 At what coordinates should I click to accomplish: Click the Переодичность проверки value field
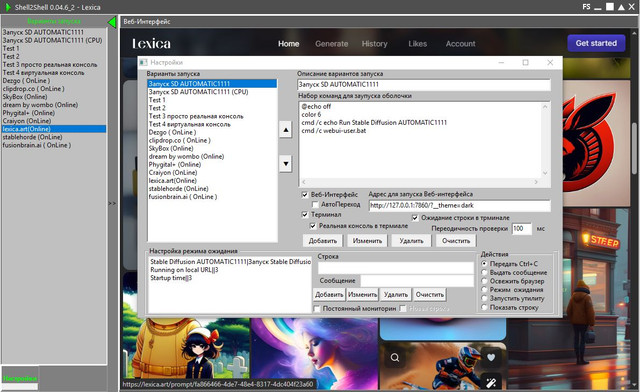pyautogui.click(x=522, y=229)
